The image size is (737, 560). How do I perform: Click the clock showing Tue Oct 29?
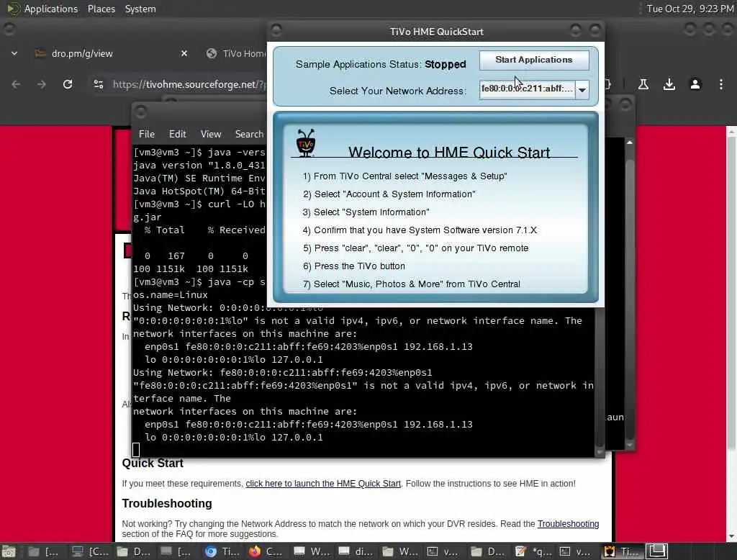tap(690, 9)
